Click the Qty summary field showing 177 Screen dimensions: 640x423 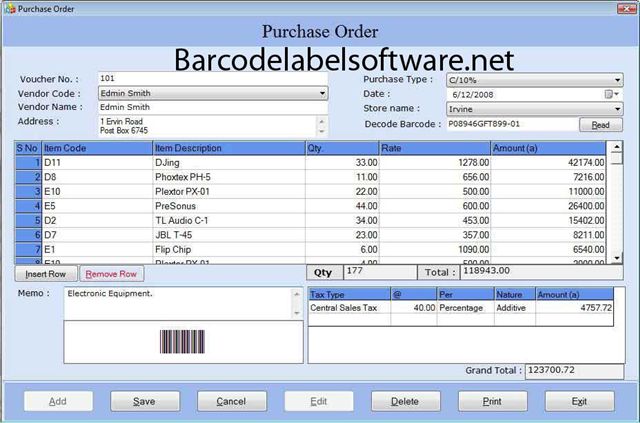(x=380, y=272)
